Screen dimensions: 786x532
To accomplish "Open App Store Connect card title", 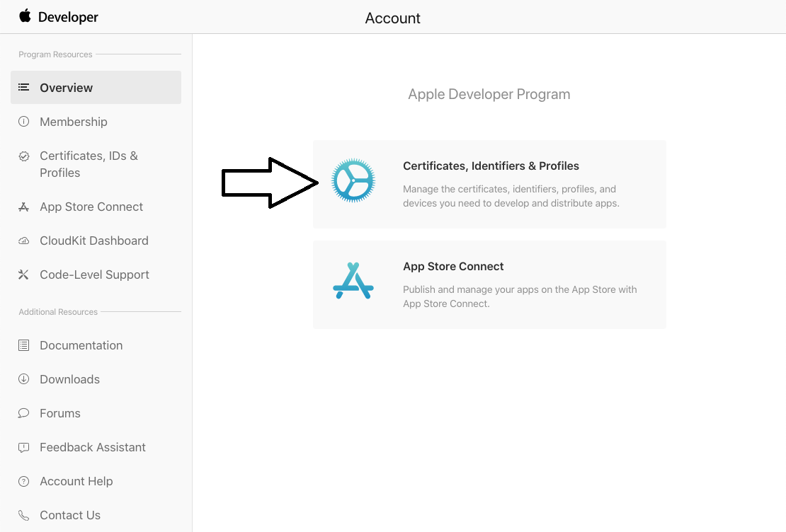I will tap(453, 267).
